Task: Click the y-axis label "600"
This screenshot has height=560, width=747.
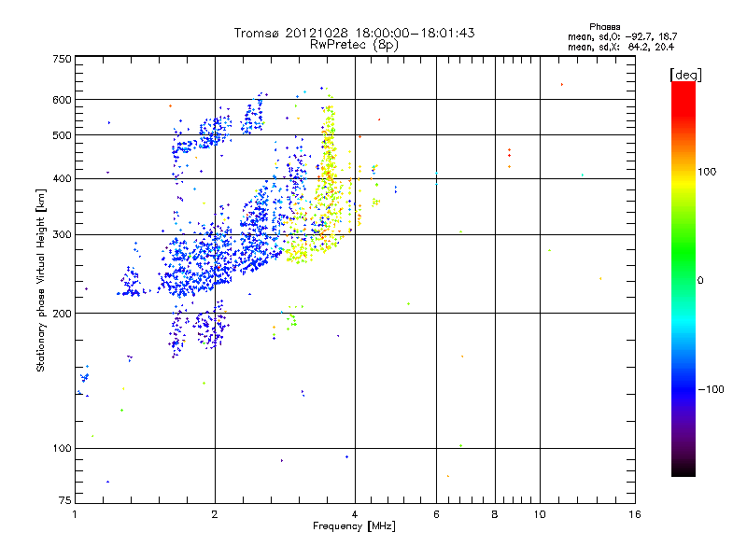Action: (63, 100)
